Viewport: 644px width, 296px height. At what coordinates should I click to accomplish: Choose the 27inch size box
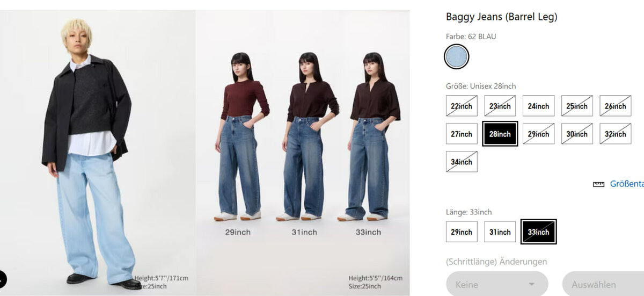(x=462, y=134)
